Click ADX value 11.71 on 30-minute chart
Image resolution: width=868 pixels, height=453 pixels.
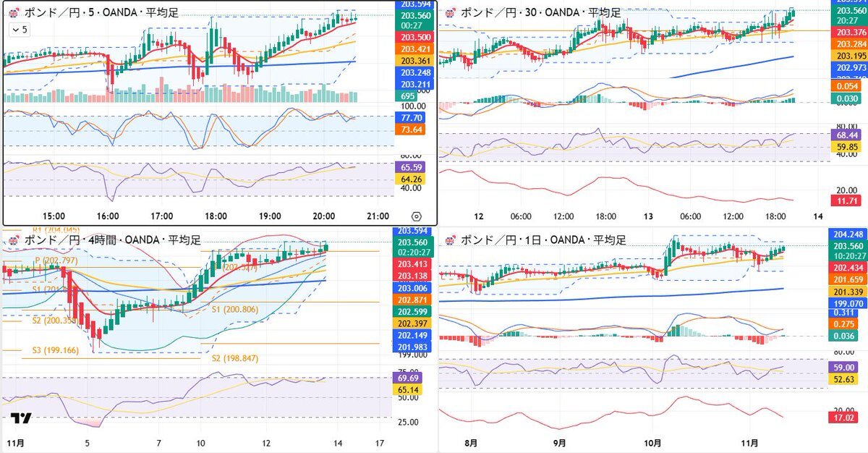point(846,200)
